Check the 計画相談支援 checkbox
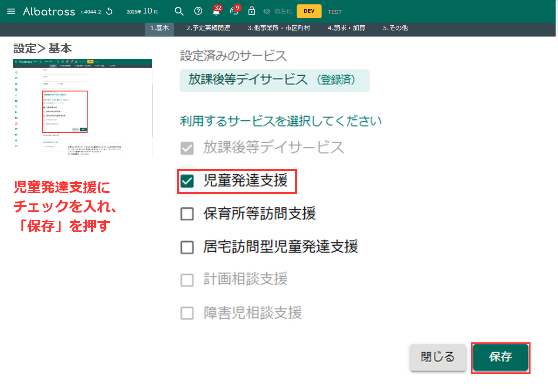This screenshot has width=558, height=392. (x=187, y=280)
